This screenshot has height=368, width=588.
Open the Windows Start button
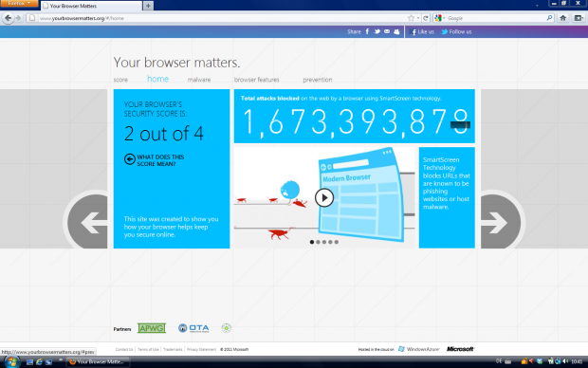(11, 362)
